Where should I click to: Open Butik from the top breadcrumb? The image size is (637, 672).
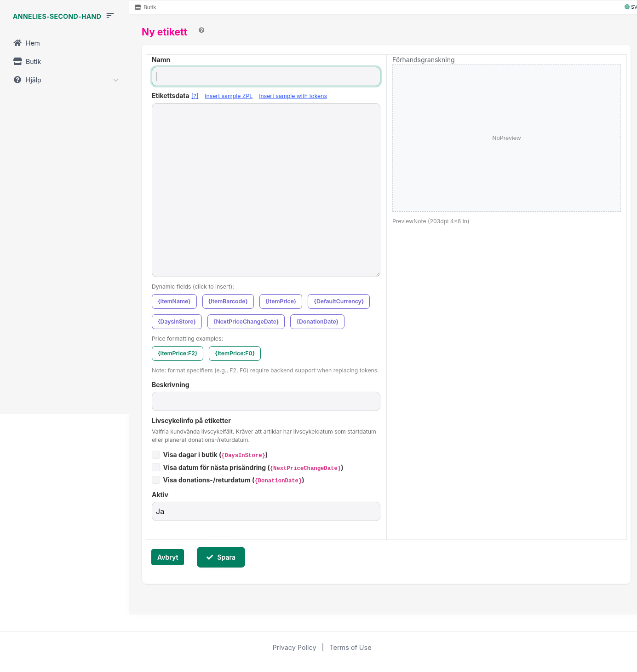(x=149, y=7)
